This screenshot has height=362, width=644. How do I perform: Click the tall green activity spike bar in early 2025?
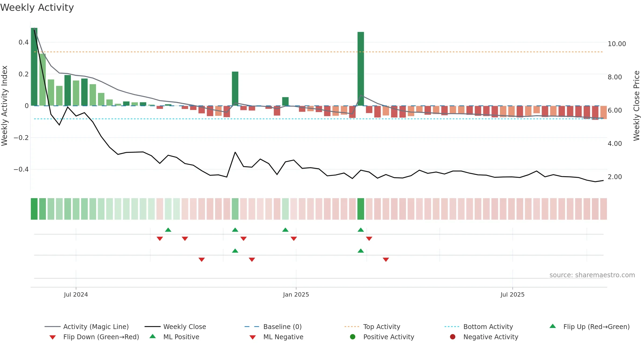361,69
